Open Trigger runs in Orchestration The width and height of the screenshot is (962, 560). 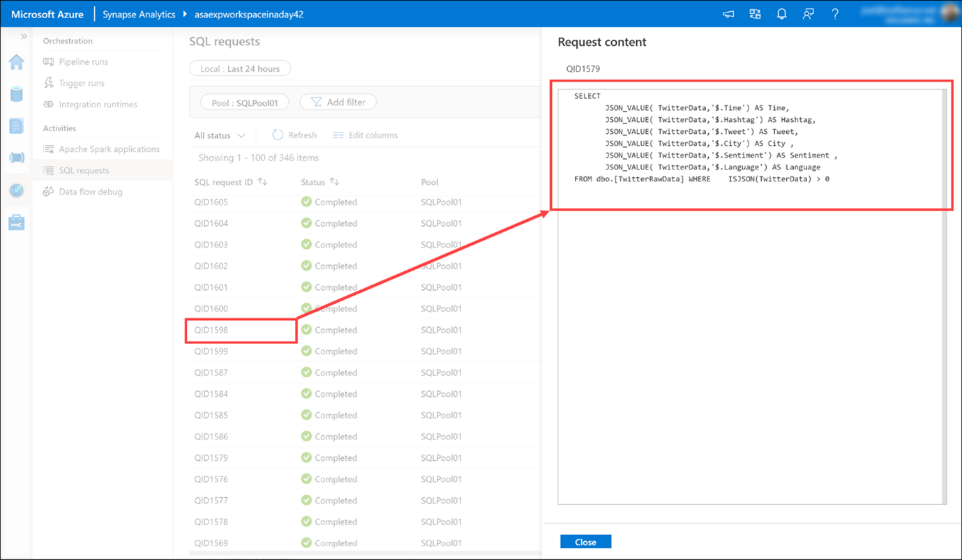82,83
